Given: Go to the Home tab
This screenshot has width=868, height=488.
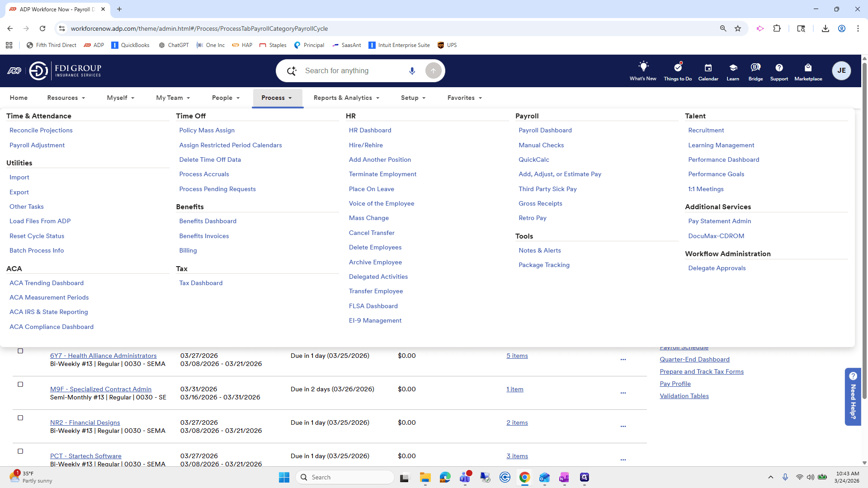Looking at the screenshot, I should [19, 98].
